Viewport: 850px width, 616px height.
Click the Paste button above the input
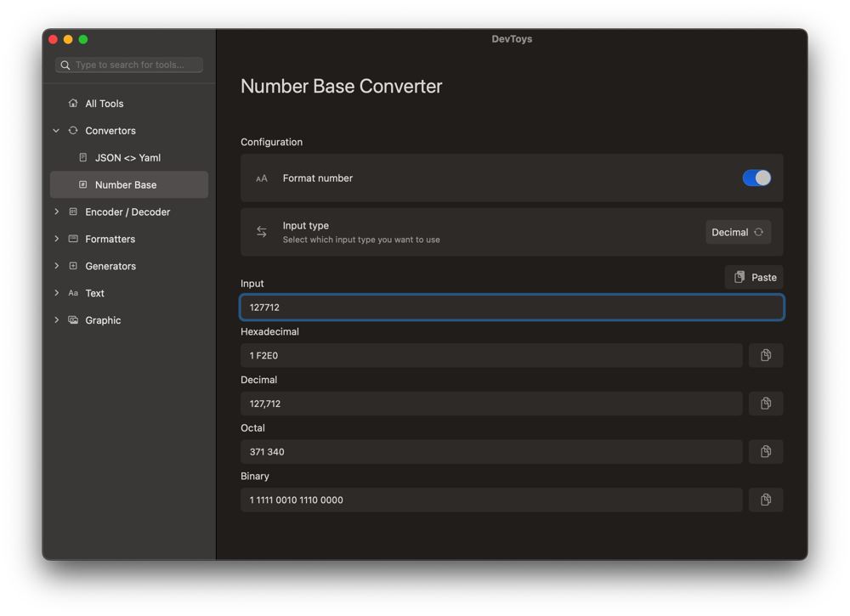(754, 276)
